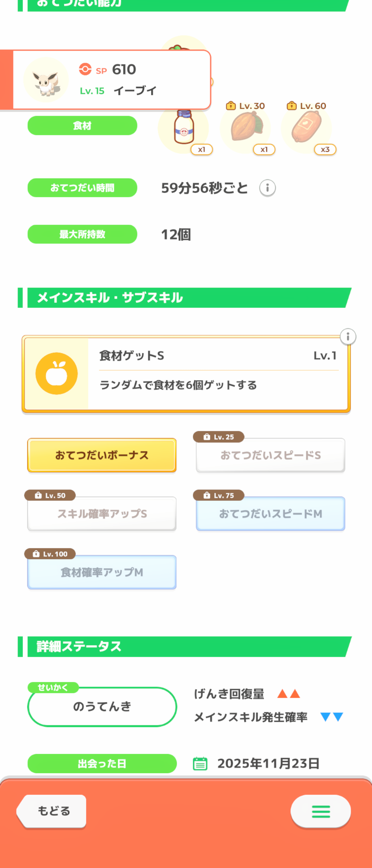Tap the calendar icon by met date

(x=200, y=763)
